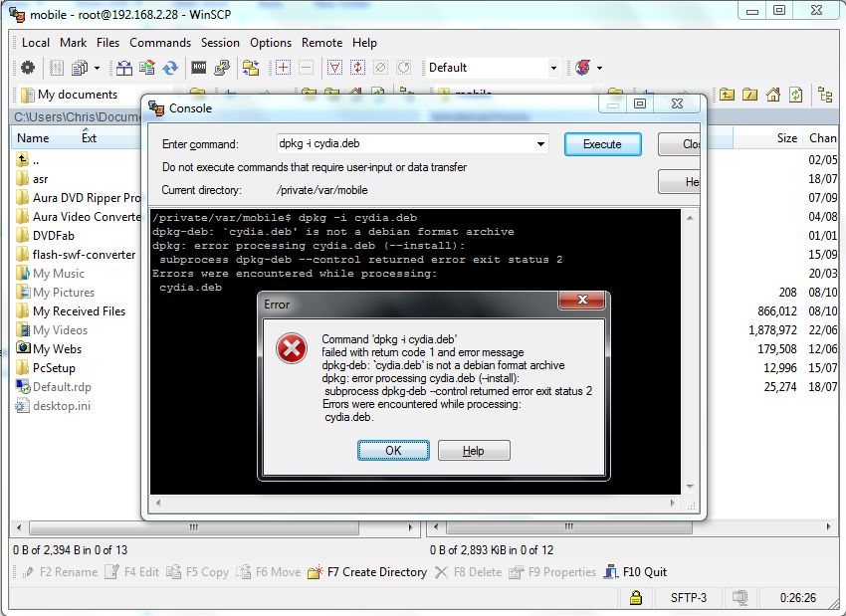Click the lock icon in status bar
Viewport: 846px width, 616px height.
pos(635,598)
